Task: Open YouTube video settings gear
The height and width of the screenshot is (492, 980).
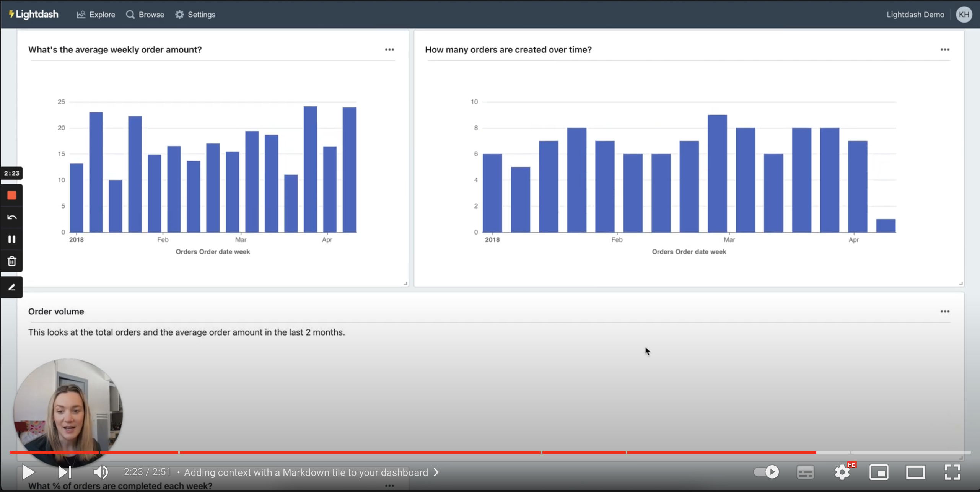Action: pyautogui.click(x=842, y=472)
